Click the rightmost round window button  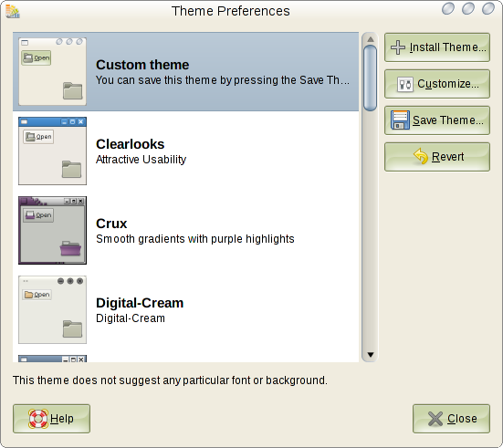(x=487, y=9)
